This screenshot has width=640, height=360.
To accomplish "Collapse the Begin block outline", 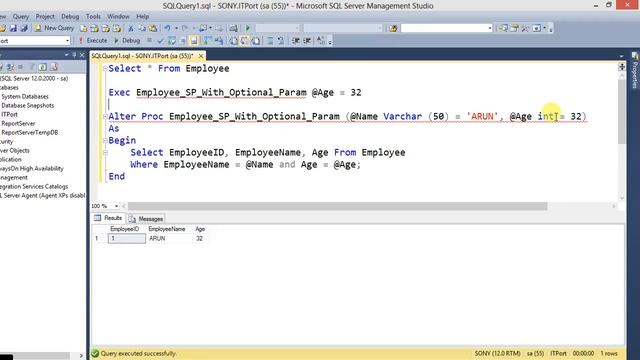I will [x=105, y=140].
